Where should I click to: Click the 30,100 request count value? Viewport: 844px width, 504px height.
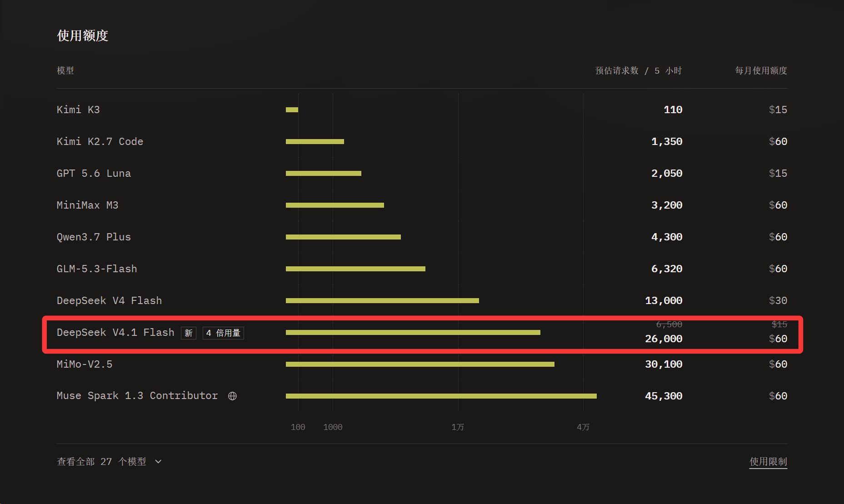pyautogui.click(x=664, y=364)
